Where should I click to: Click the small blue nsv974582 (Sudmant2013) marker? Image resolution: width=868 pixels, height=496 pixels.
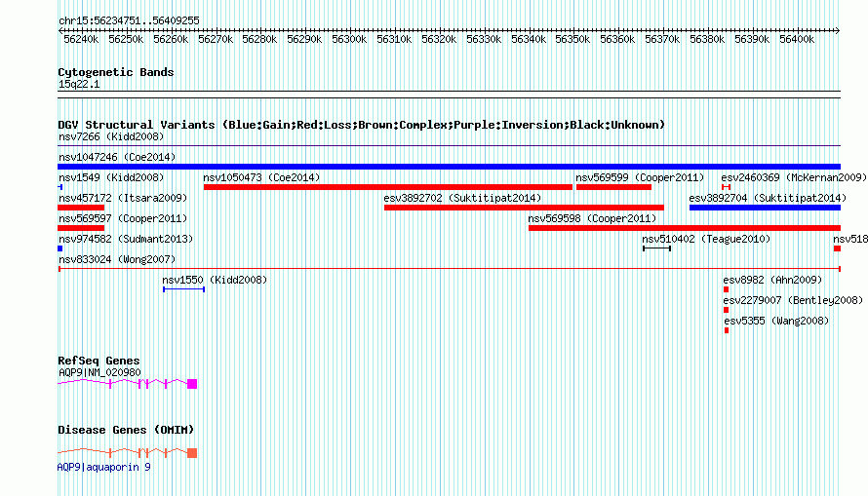(x=59, y=248)
